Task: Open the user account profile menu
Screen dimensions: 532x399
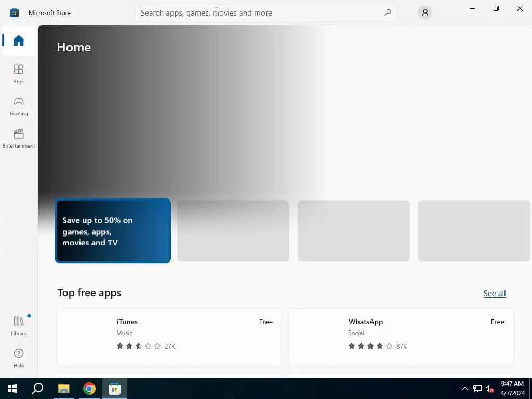Action: pyautogui.click(x=425, y=12)
